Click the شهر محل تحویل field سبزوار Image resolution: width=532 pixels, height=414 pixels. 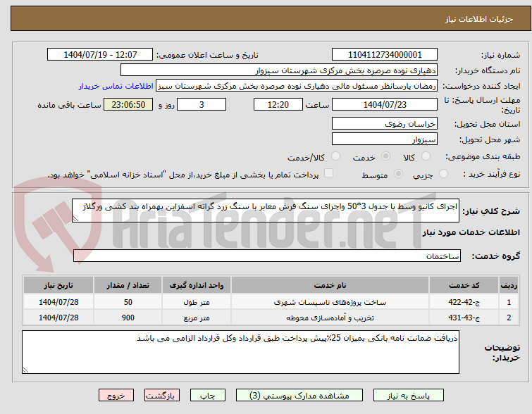click(x=385, y=139)
